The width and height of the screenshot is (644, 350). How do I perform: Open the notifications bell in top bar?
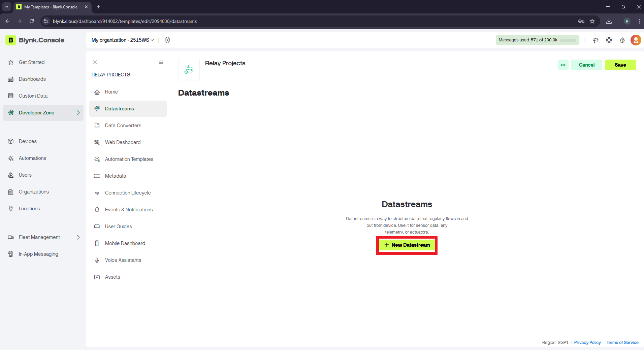click(x=622, y=40)
